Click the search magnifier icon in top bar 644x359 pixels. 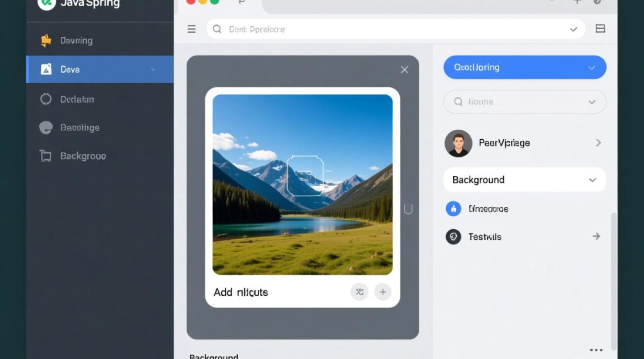217,29
